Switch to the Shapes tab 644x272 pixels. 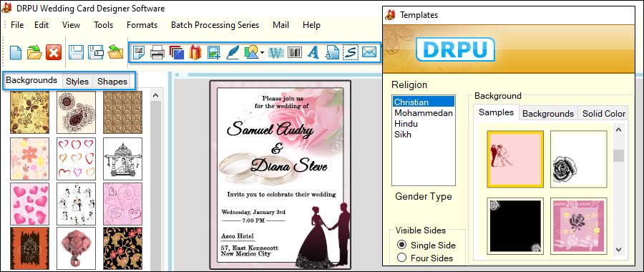[112, 82]
